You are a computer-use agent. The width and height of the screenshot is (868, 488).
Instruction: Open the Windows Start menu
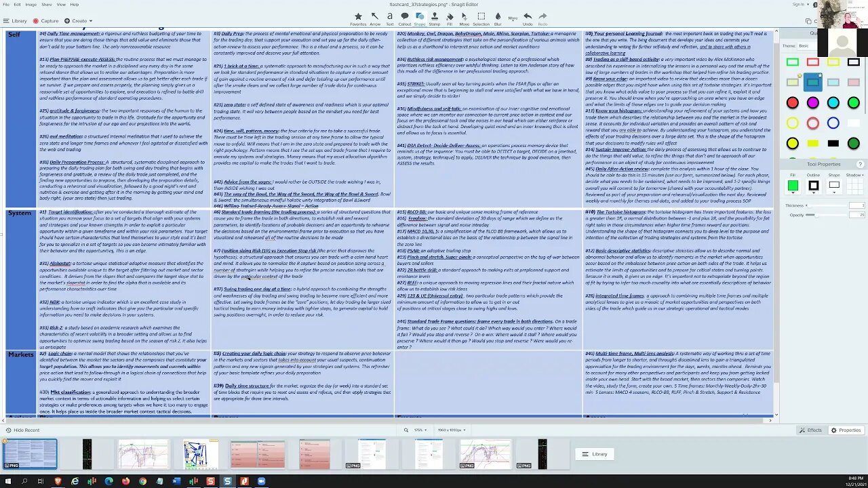[7, 481]
